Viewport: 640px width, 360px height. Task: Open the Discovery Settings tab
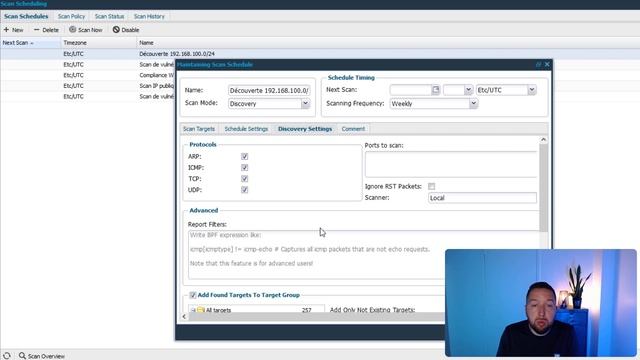click(x=305, y=129)
